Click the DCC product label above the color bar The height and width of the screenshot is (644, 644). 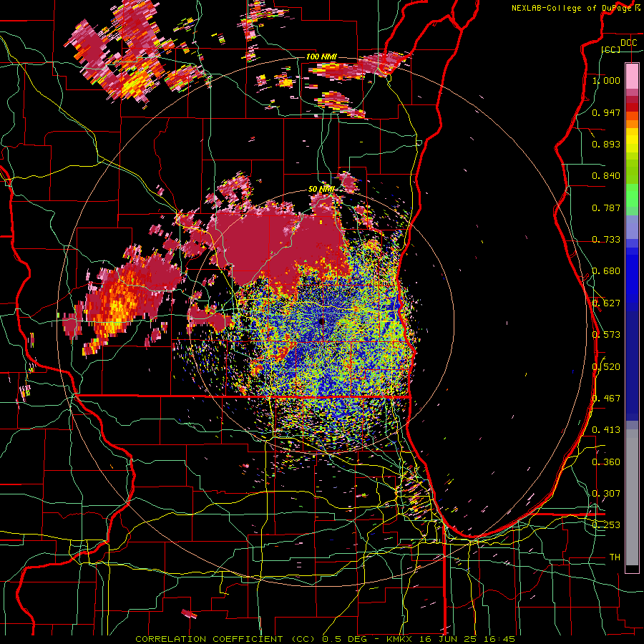point(628,43)
